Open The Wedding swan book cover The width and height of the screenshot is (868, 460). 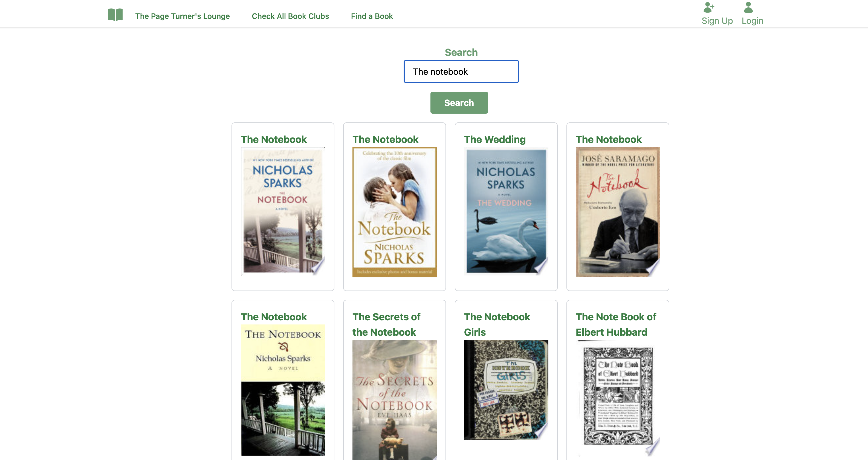pyautogui.click(x=506, y=211)
